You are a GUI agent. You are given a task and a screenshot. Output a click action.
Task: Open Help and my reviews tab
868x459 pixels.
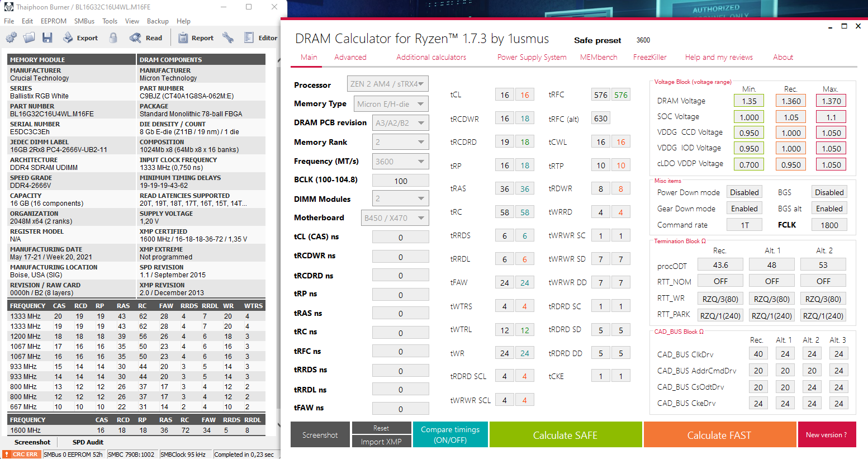coord(719,57)
